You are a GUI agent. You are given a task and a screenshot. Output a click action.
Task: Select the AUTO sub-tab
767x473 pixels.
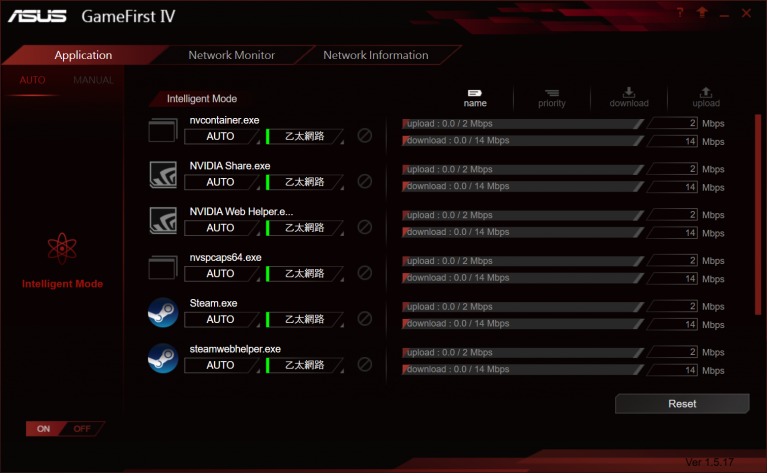pos(32,80)
